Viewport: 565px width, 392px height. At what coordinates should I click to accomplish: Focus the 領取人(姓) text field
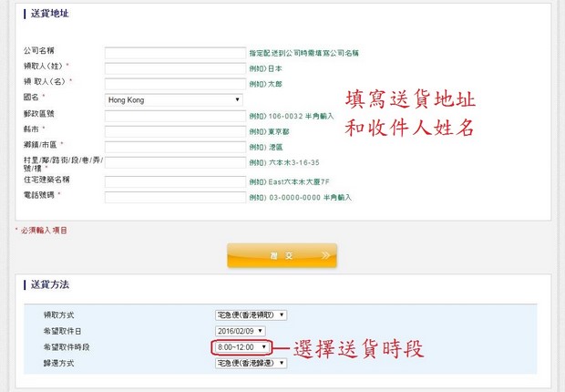pos(175,68)
